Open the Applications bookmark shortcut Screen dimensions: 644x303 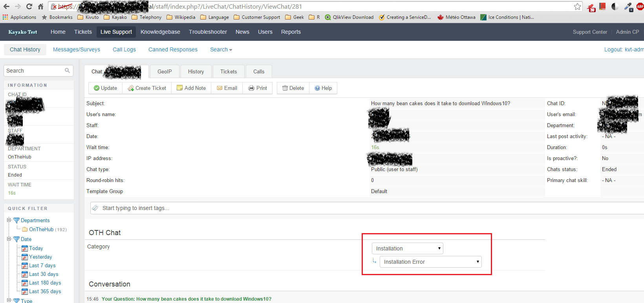coord(19,17)
